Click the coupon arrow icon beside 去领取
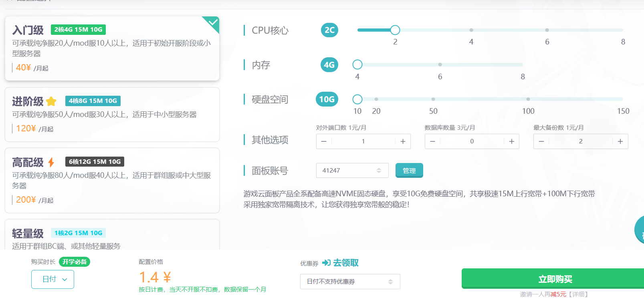Image resolution: width=644 pixels, height=300 pixels. click(x=326, y=263)
